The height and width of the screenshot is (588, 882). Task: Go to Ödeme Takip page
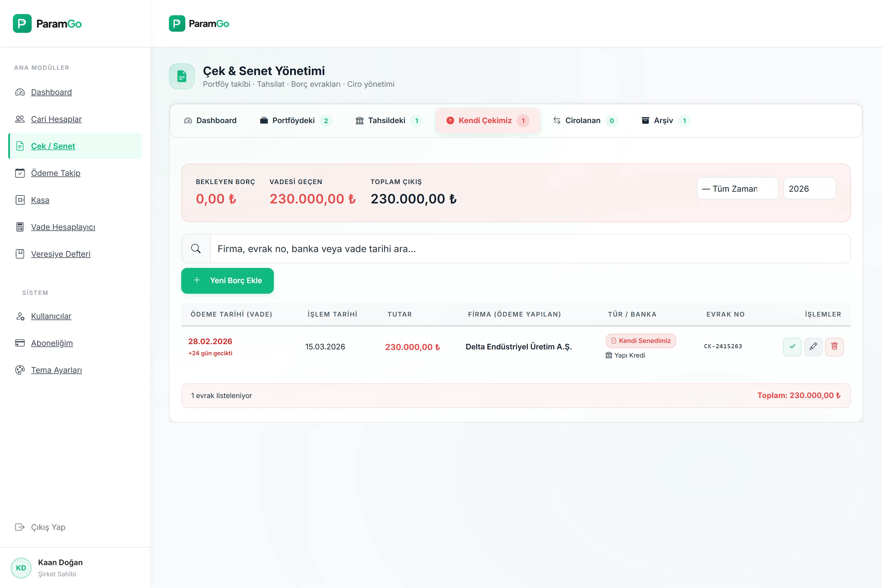pyautogui.click(x=55, y=173)
